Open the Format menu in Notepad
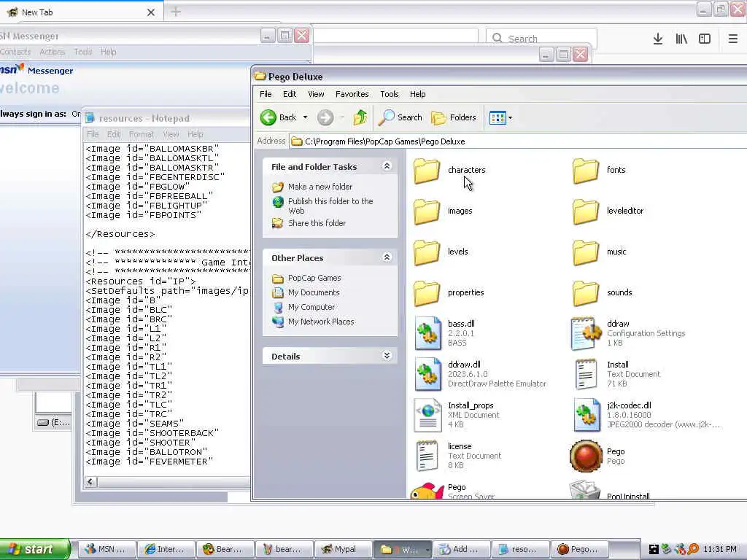The width and height of the screenshot is (747, 560). 141,134
